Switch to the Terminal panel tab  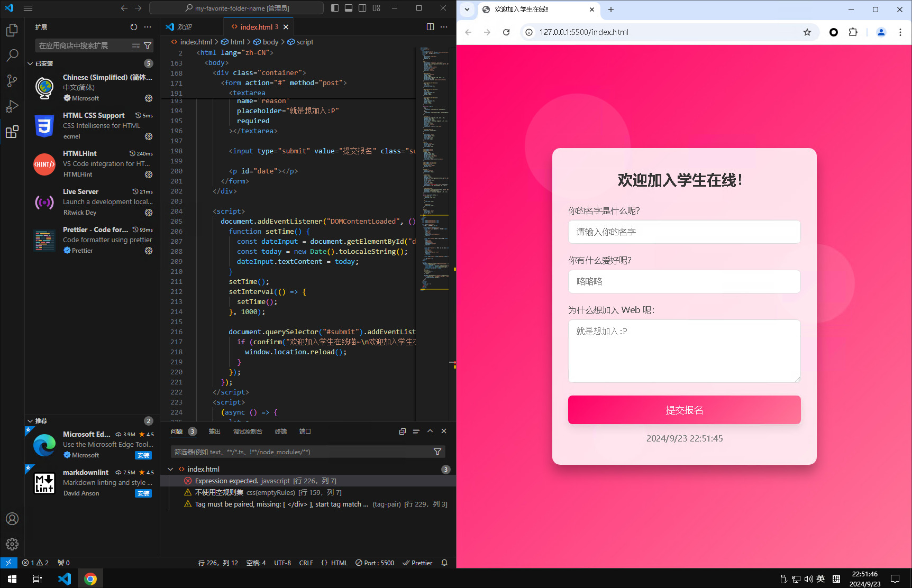point(280,431)
